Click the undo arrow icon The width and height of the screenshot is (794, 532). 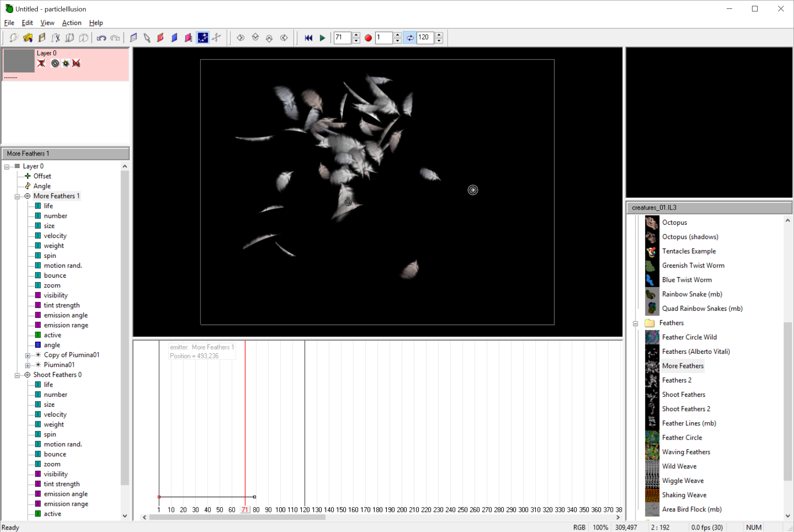pyautogui.click(x=101, y=38)
